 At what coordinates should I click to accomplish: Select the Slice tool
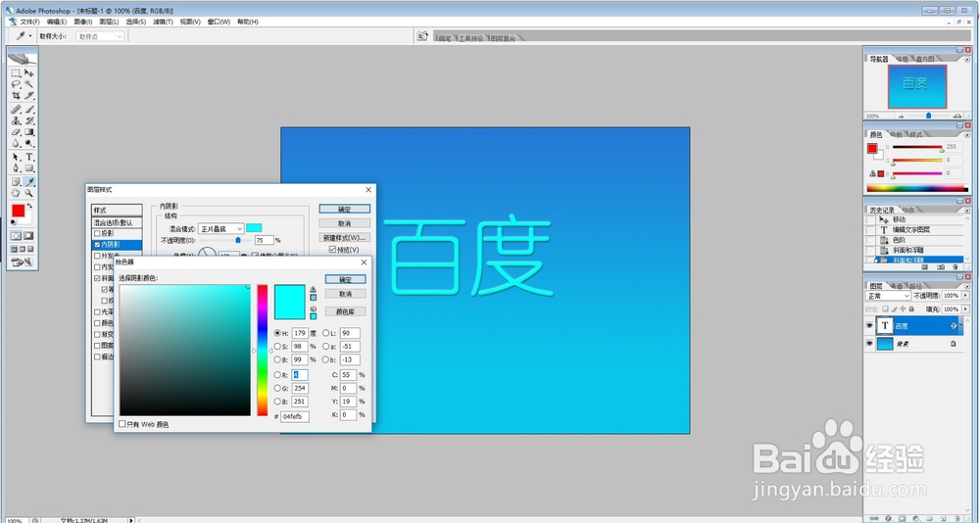click(x=28, y=96)
